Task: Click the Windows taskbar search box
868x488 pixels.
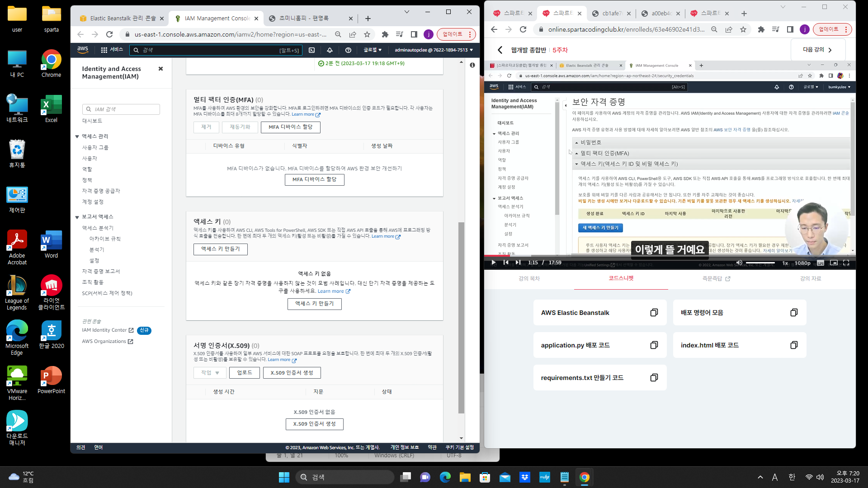Action: tap(344, 477)
